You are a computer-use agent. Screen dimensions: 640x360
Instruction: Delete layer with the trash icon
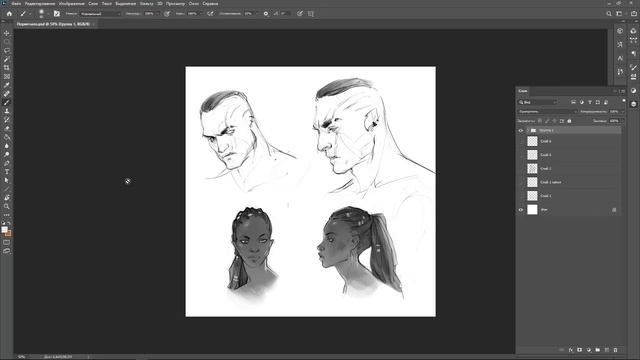[616, 350]
